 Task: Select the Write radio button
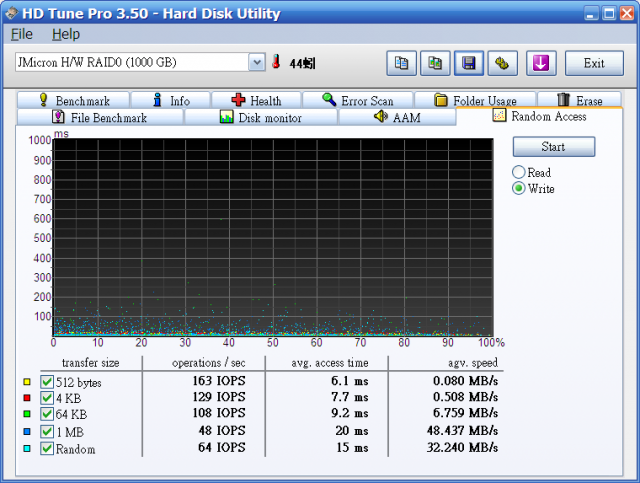click(518, 188)
